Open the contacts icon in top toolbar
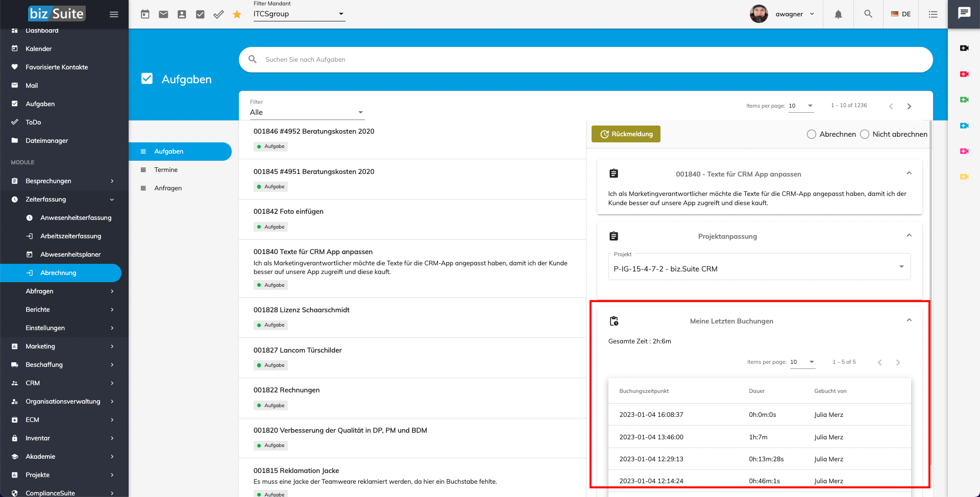980x497 pixels. (182, 14)
